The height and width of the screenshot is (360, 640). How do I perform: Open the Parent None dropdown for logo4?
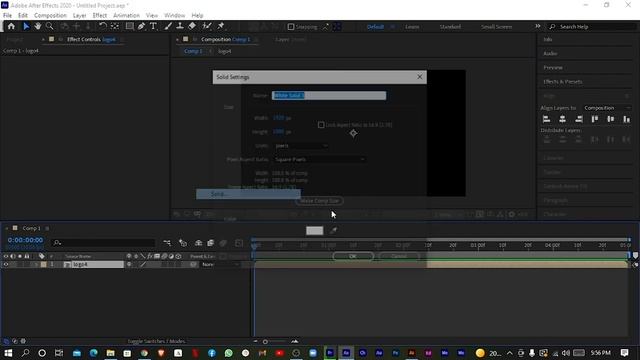click(220, 264)
